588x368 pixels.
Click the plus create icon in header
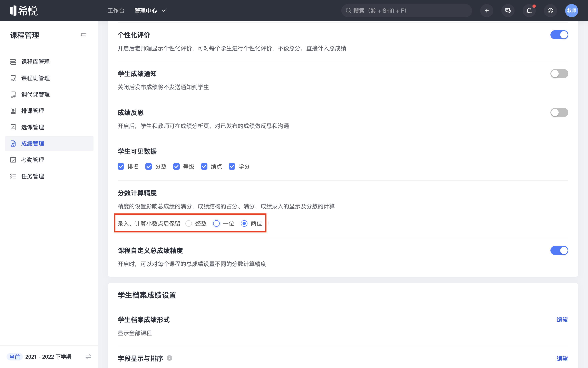487,10
